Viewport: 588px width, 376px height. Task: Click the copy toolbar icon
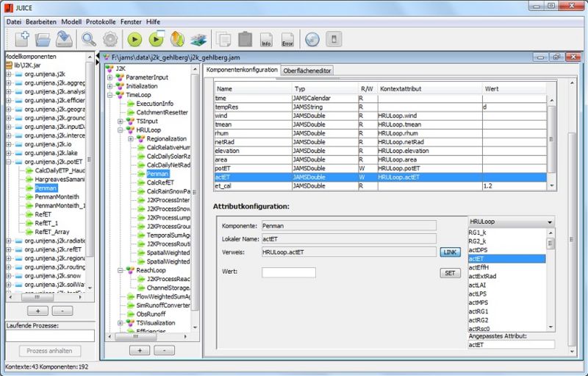pyautogui.click(x=224, y=40)
